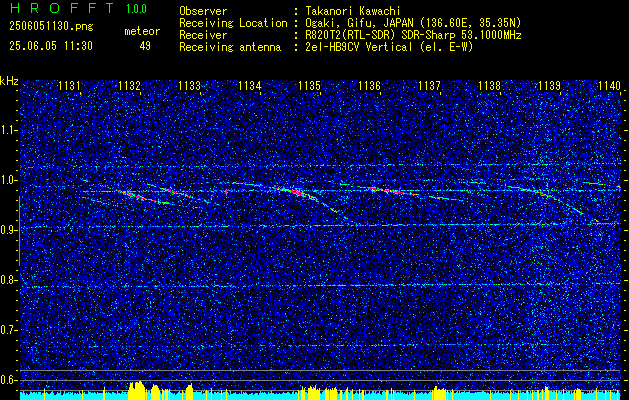The image size is (629, 400).
Task: Click time marker 1138
Action: 490,85
